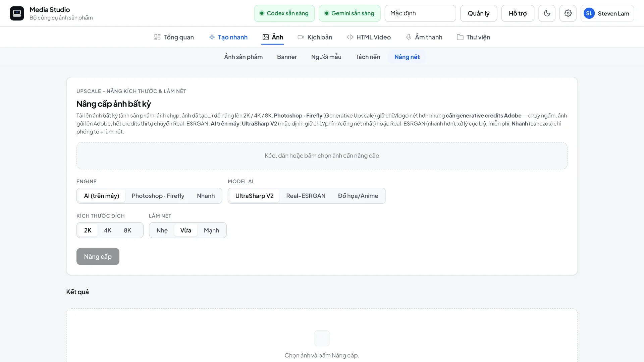Viewport: 644px width, 362px height.
Task: Click the Hỗ trợ button
Action: click(518, 13)
